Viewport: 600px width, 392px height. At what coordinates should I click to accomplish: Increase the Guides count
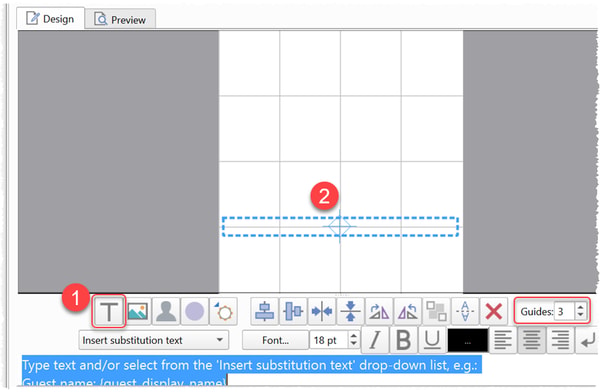(x=580, y=307)
